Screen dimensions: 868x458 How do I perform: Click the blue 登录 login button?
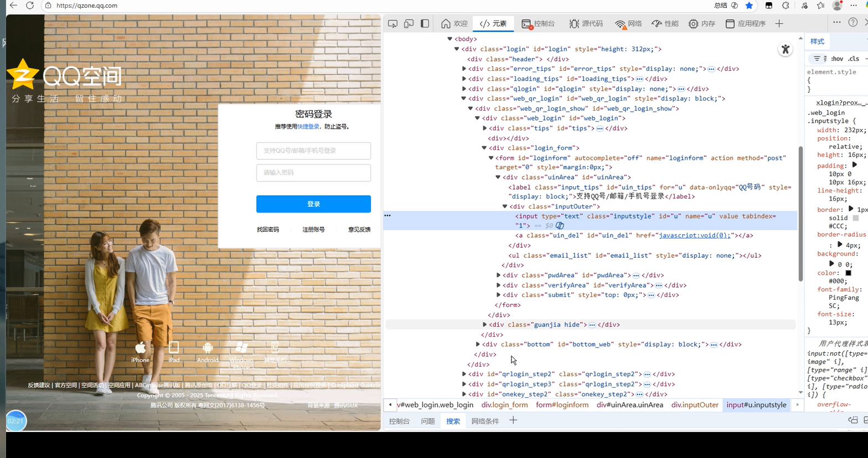pyautogui.click(x=313, y=204)
